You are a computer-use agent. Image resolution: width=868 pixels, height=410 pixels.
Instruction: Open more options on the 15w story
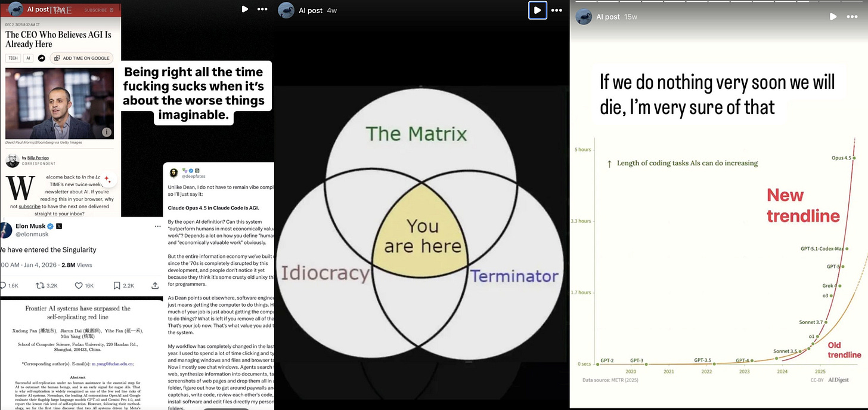coord(852,17)
